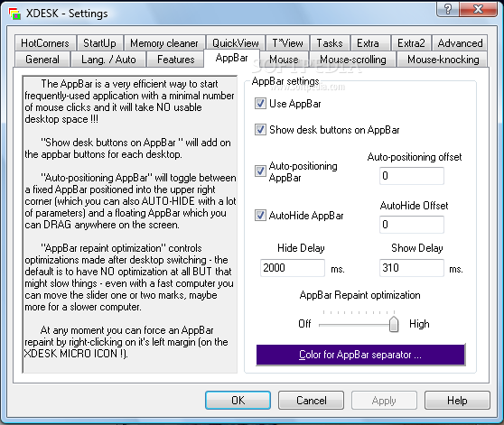
Task: Click the AppBar Repaint optimization slider thumb
Action: 394,324
